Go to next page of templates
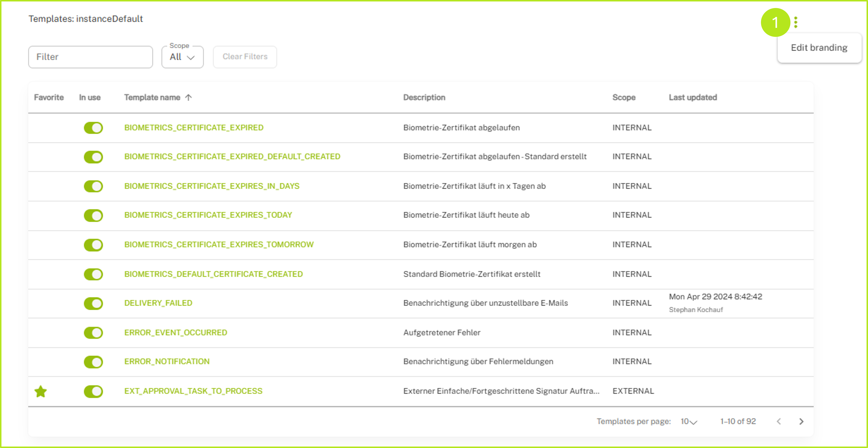 (x=801, y=421)
